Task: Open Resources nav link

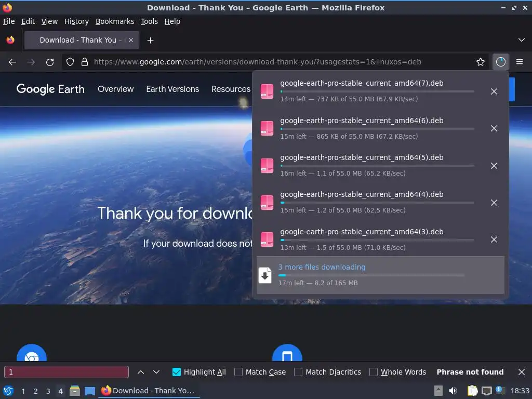Action: [x=231, y=89]
